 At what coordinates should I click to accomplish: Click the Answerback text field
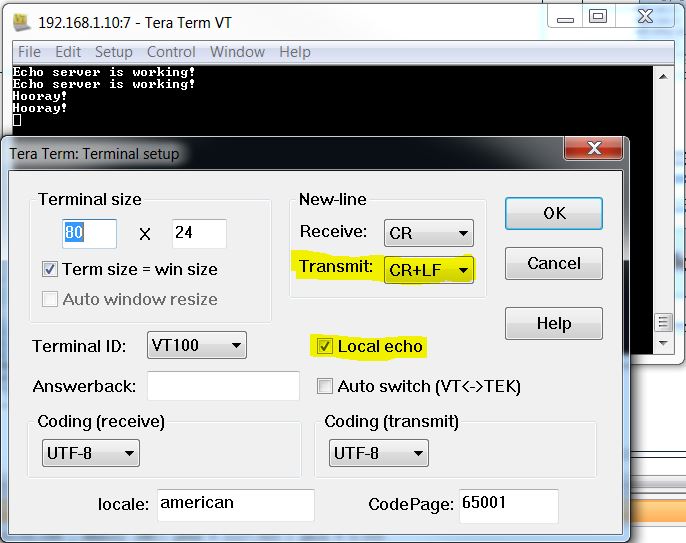[x=223, y=386]
